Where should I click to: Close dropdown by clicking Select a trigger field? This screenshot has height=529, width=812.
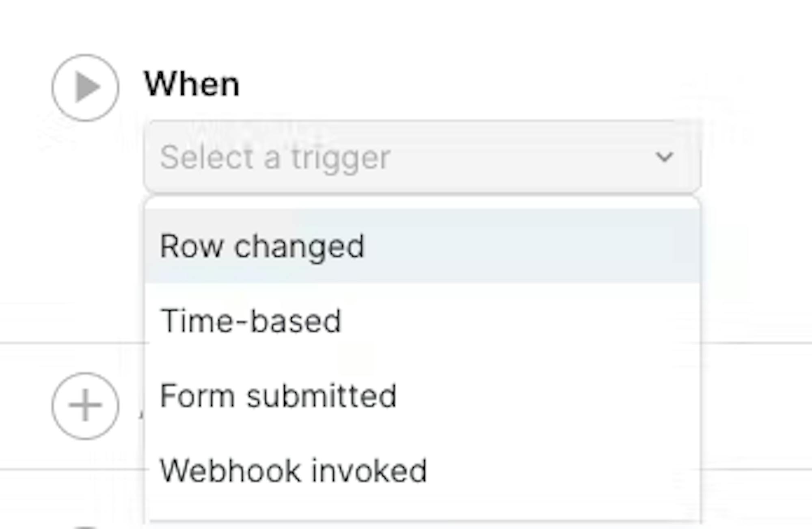point(422,157)
